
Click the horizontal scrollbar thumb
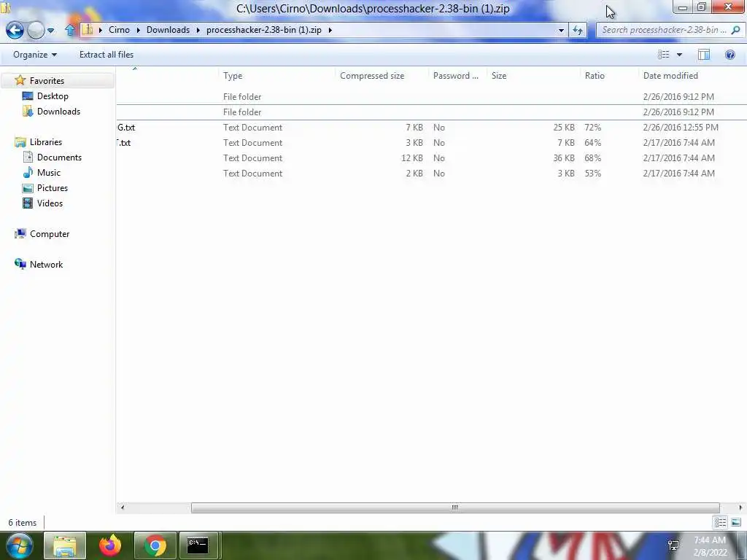(455, 507)
